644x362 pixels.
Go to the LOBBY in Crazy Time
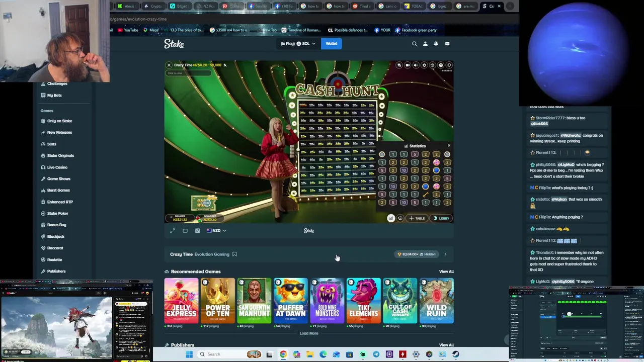441,218
